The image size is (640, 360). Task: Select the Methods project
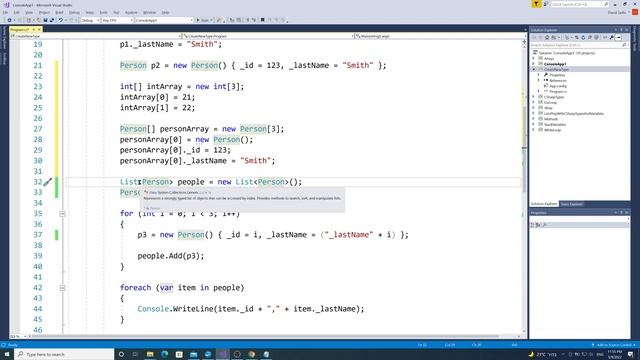(551, 119)
